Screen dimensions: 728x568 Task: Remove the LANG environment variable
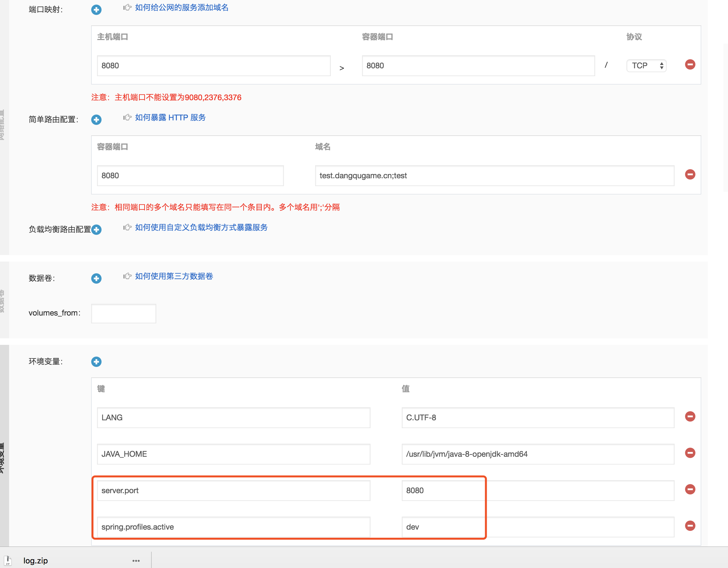coord(690,416)
